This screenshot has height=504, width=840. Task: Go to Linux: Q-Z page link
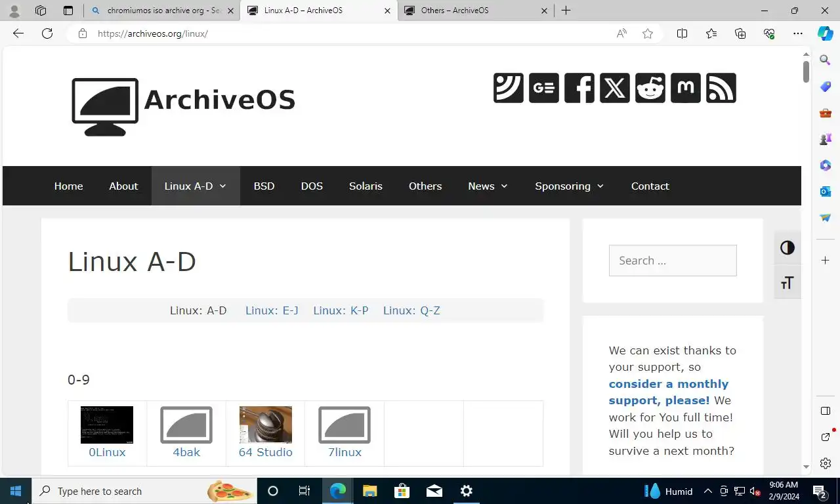(x=411, y=310)
